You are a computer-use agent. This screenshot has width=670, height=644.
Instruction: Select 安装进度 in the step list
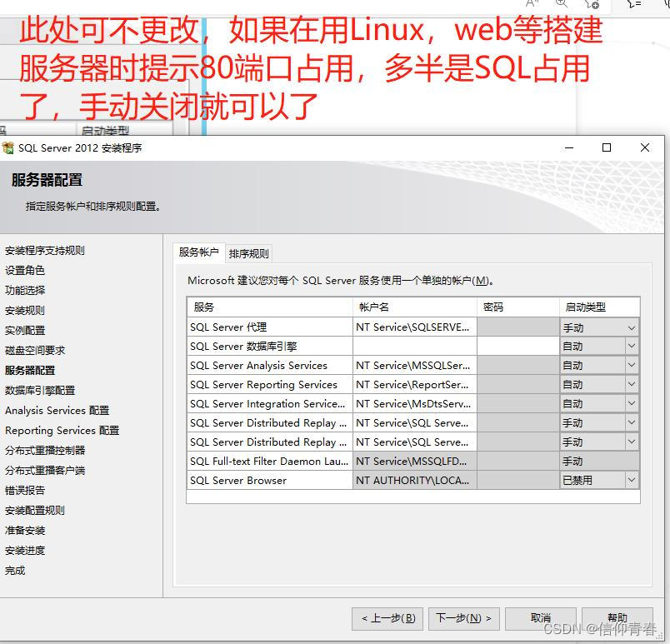pyautogui.click(x=25, y=551)
